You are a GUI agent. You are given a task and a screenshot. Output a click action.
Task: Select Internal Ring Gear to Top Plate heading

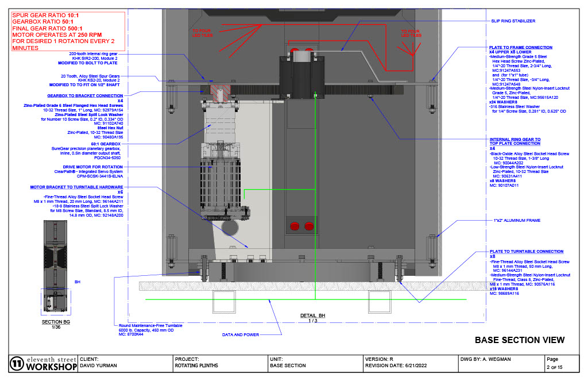point(514,142)
